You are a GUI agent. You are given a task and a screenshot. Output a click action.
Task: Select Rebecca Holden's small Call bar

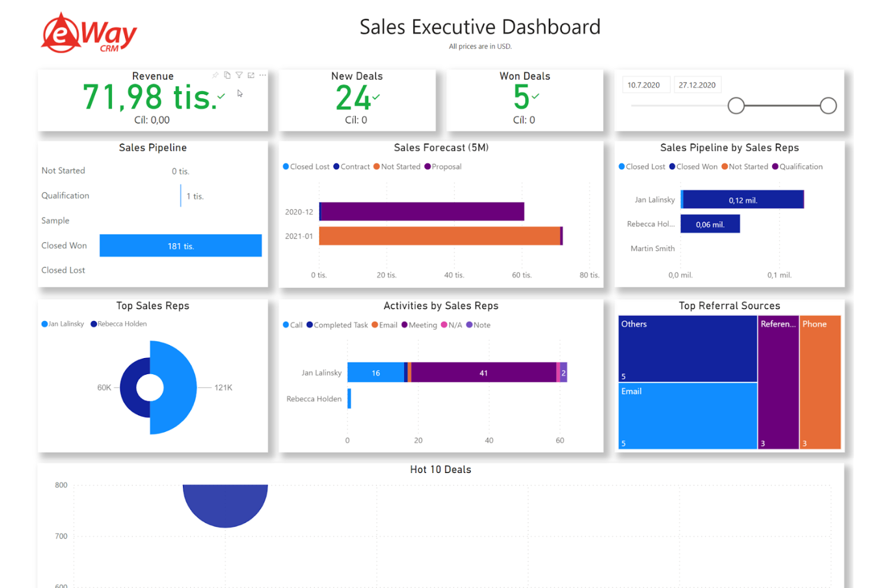coord(349,399)
